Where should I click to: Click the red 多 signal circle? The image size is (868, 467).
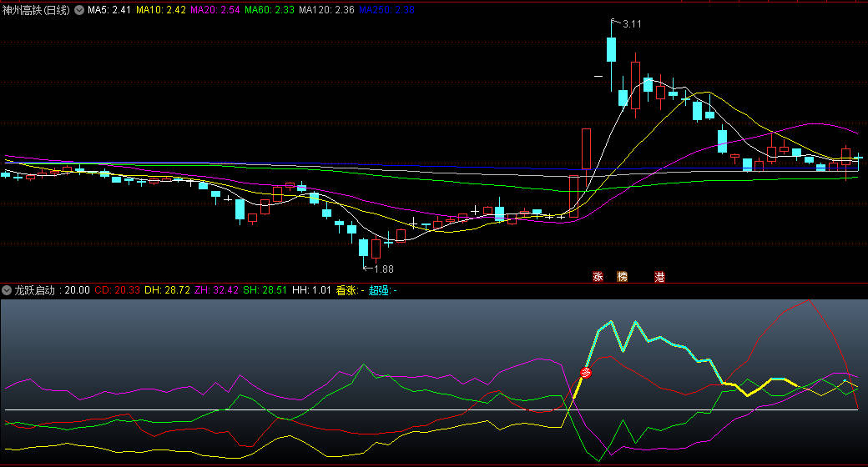coord(586,373)
